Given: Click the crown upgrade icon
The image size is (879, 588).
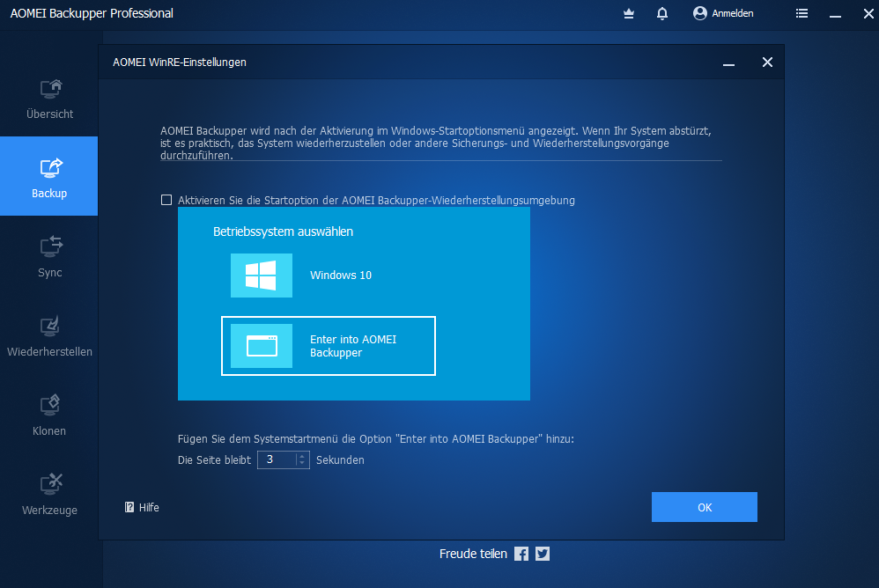Looking at the screenshot, I should 628,13.
